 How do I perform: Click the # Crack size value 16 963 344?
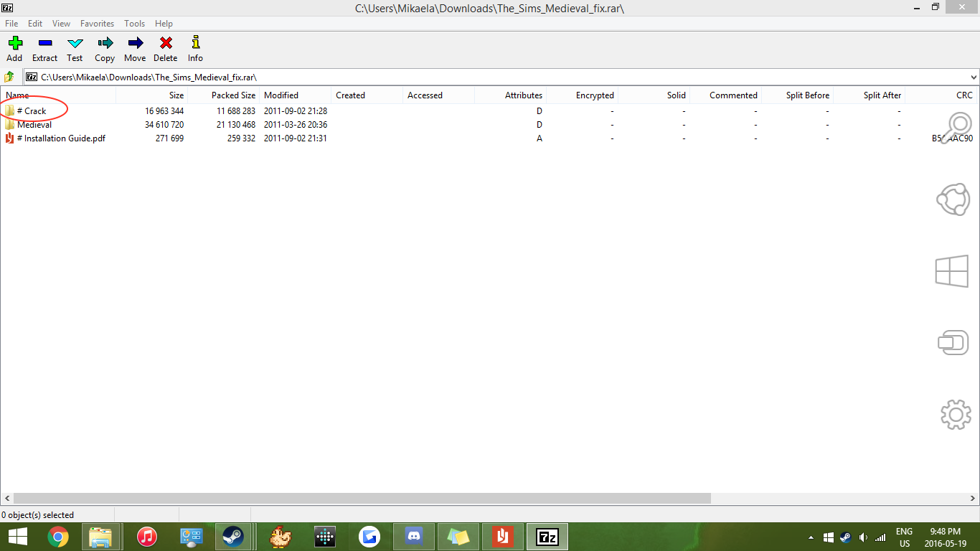coord(164,111)
